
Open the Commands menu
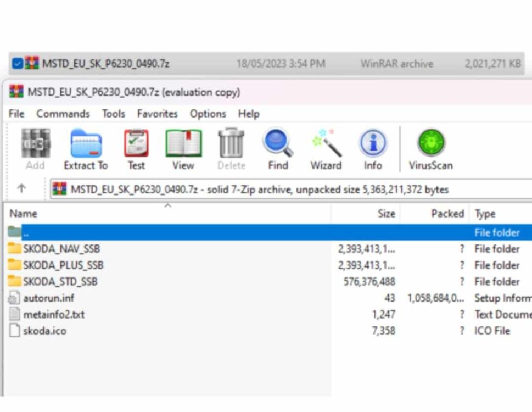[63, 114]
